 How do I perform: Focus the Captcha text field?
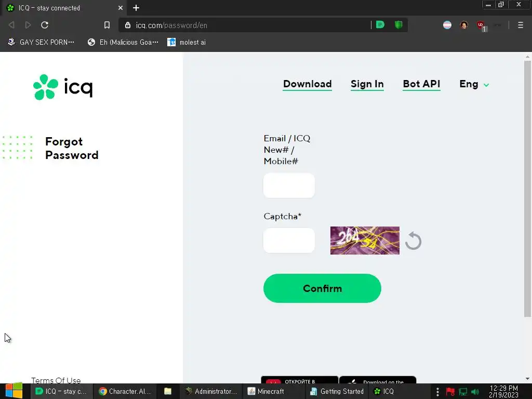tap(289, 241)
